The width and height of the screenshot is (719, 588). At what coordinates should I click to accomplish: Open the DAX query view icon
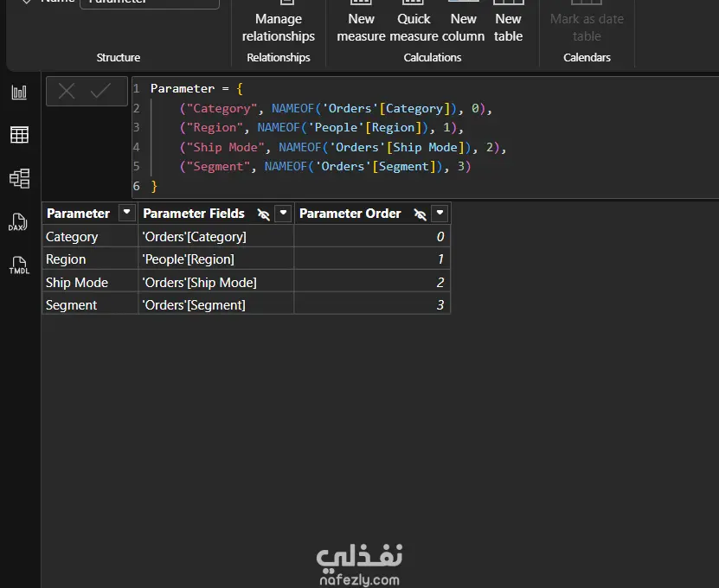18,222
